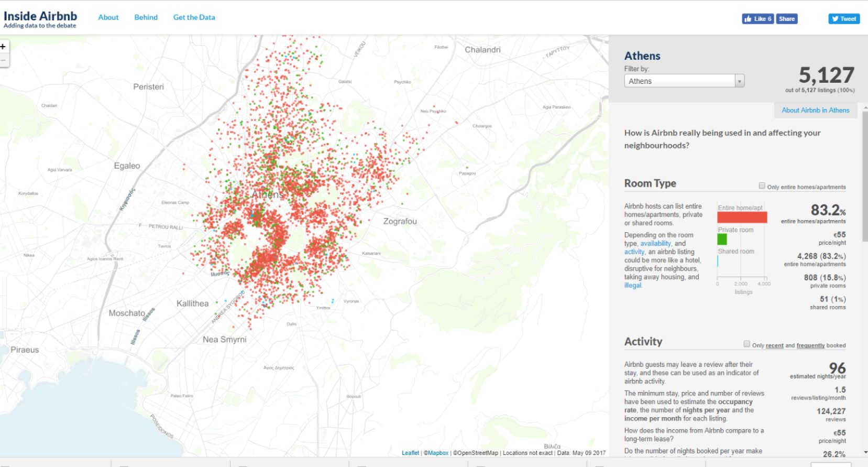Click the 51 (1%) shared rooms value

click(832, 299)
